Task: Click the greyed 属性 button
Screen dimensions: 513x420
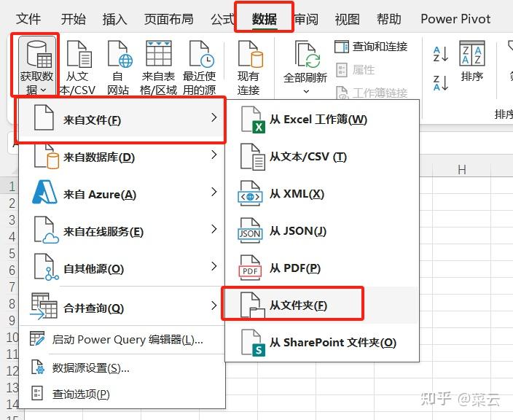Action: click(x=356, y=70)
